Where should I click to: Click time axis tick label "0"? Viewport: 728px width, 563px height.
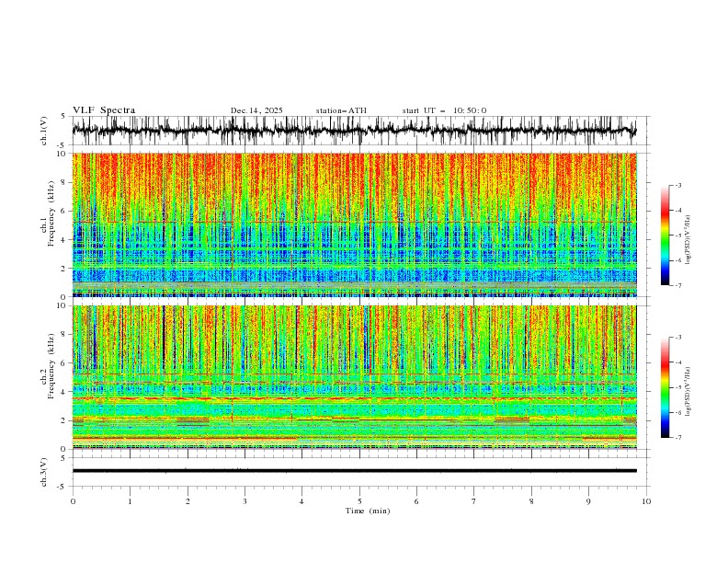point(73,501)
